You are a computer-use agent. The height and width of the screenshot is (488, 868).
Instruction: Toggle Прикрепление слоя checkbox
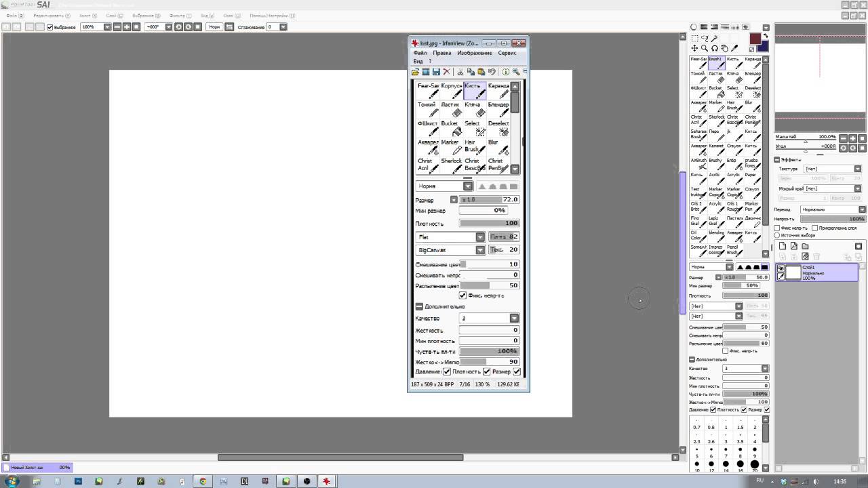coord(815,228)
